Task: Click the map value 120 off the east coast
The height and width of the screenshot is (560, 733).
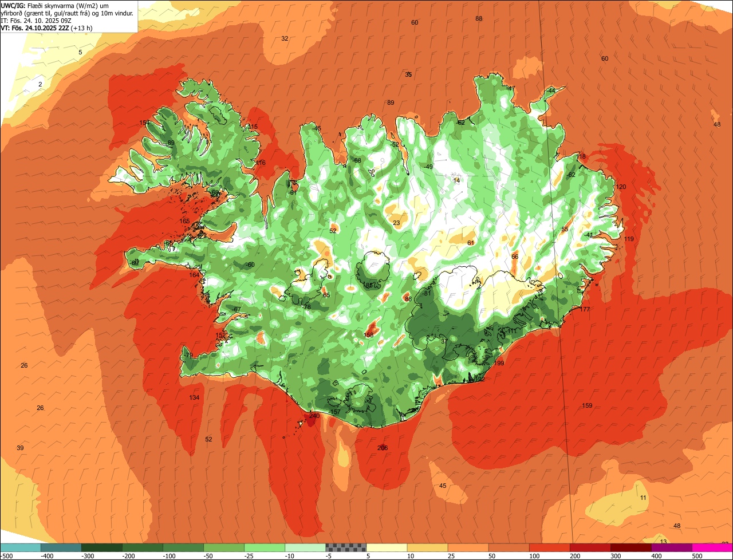Action: pos(621,187)
